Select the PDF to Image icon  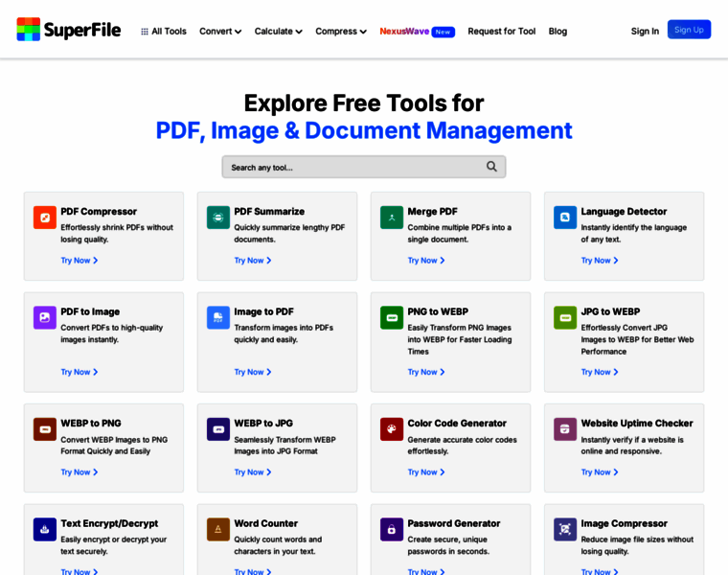tap(45, 318)
